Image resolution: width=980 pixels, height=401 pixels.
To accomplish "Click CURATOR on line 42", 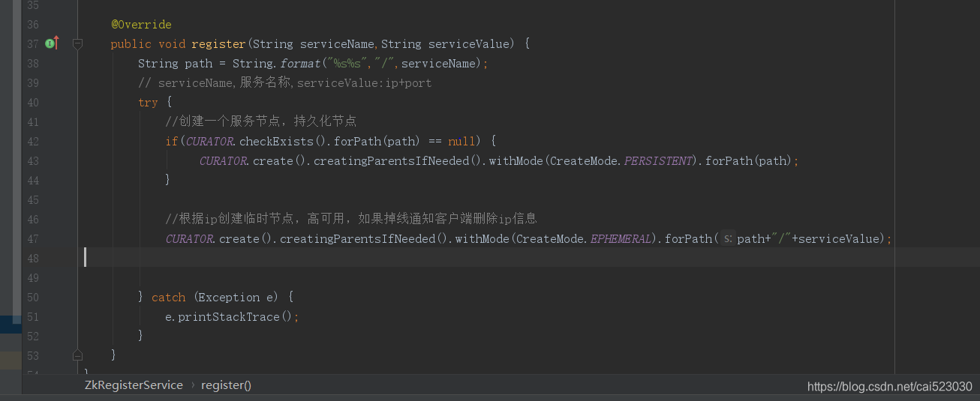I will coord(210,142).
